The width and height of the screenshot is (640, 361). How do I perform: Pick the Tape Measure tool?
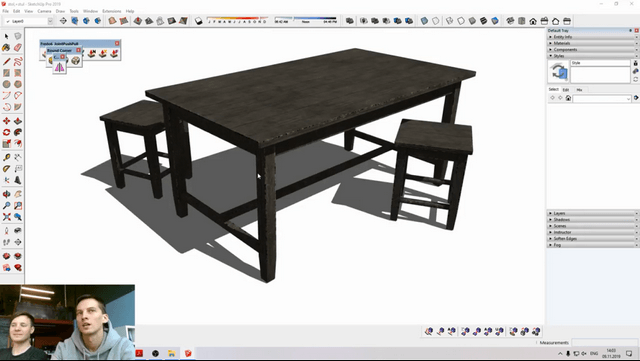pyautogui.click(x=7, y=158)
